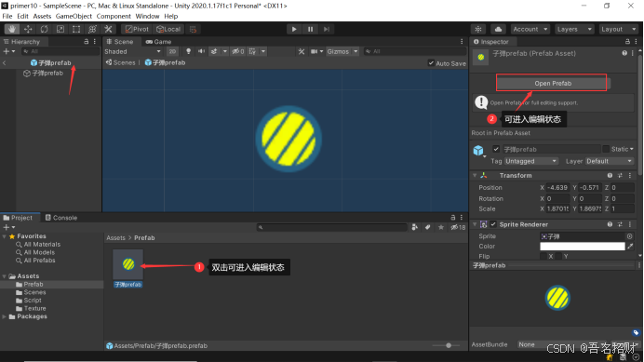Open the Component menu
The image size is (644, 362).
(114, 17)
